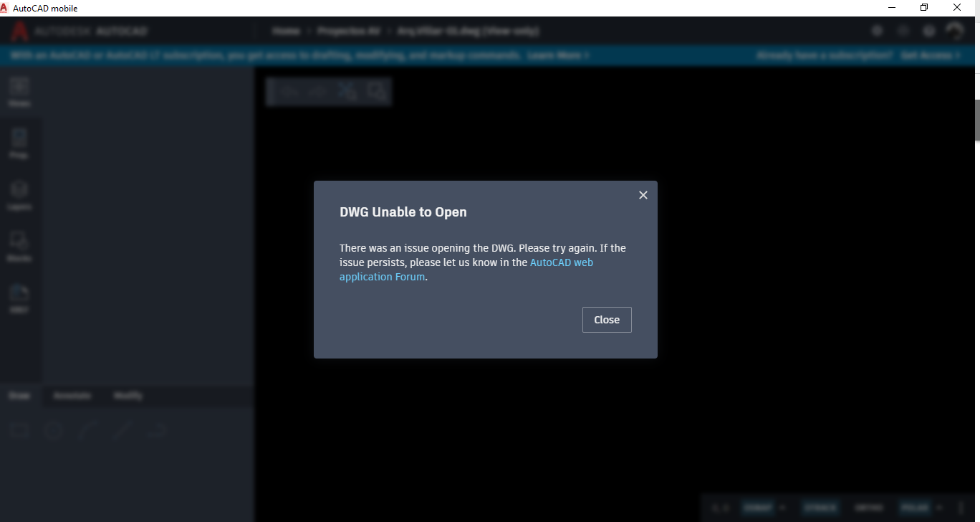Viewport: 980px width, 522px height.
Task: Go to Home in the breadcrumb
Action: tap(286, 32)
